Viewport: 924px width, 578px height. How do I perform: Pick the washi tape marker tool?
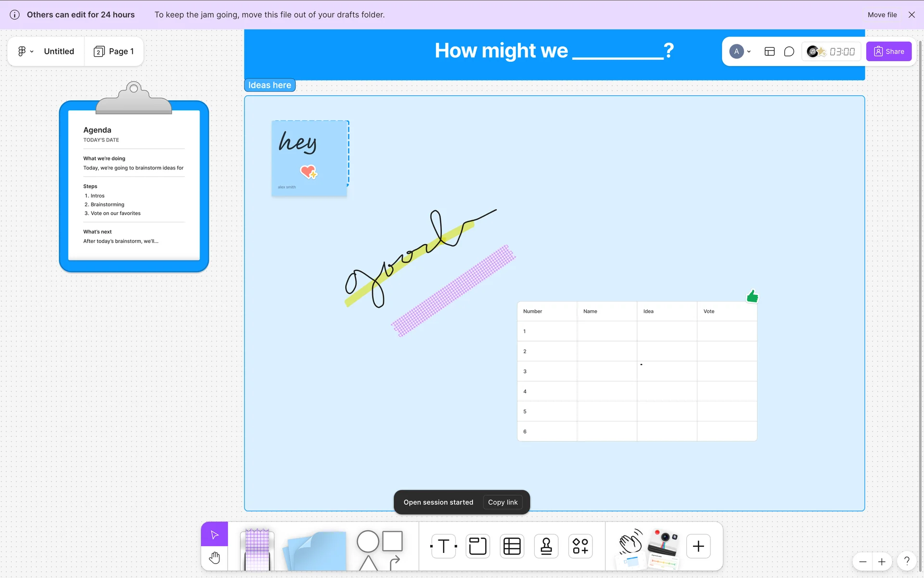(x=257, y=549)
